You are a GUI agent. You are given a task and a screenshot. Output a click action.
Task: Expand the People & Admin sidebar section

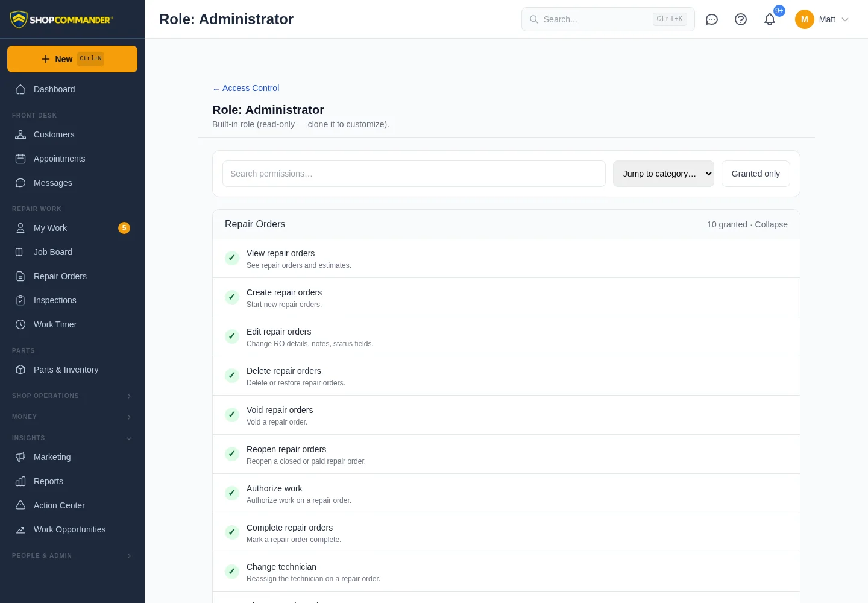(x=72, y=555)
